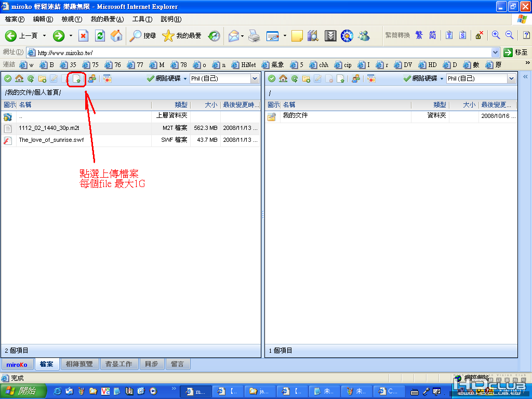Click the 我的最愛 favorites toolbar button
This screenshot has width=532, height=399.
click(182, 36)
